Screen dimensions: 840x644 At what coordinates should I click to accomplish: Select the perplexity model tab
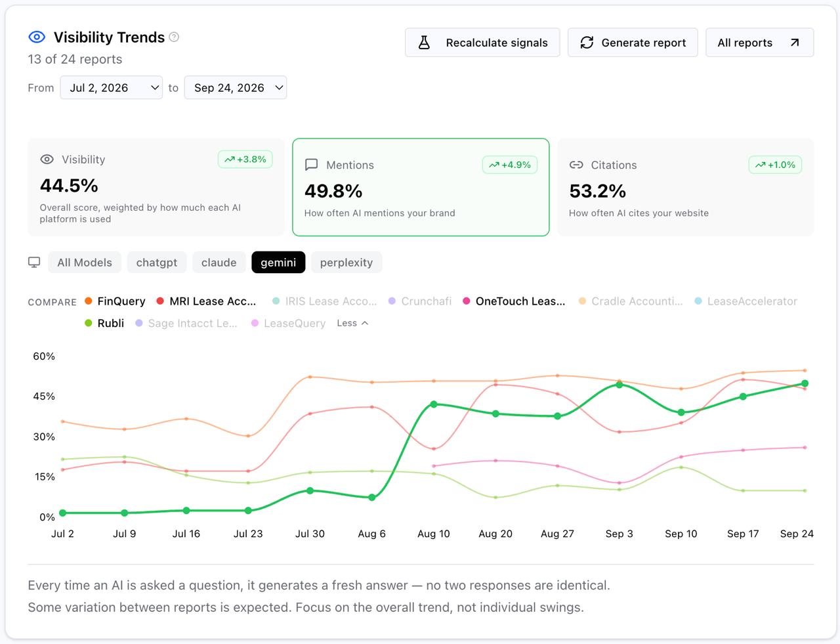[x=346, y=263]
